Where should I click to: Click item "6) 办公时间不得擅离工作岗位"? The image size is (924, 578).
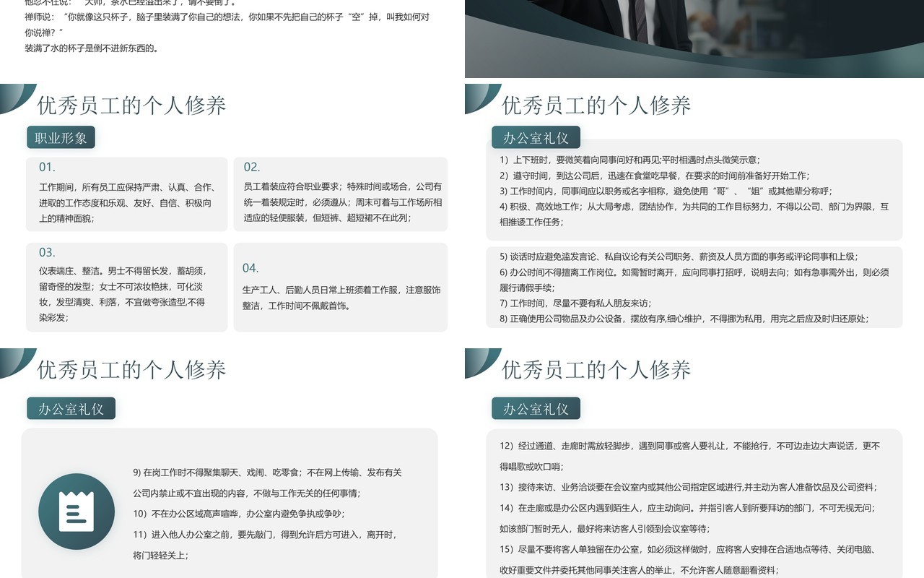(x=694, y=280)
